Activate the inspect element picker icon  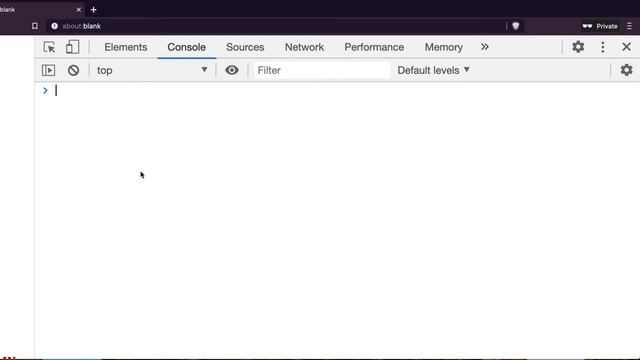click(x=49, y=47)
